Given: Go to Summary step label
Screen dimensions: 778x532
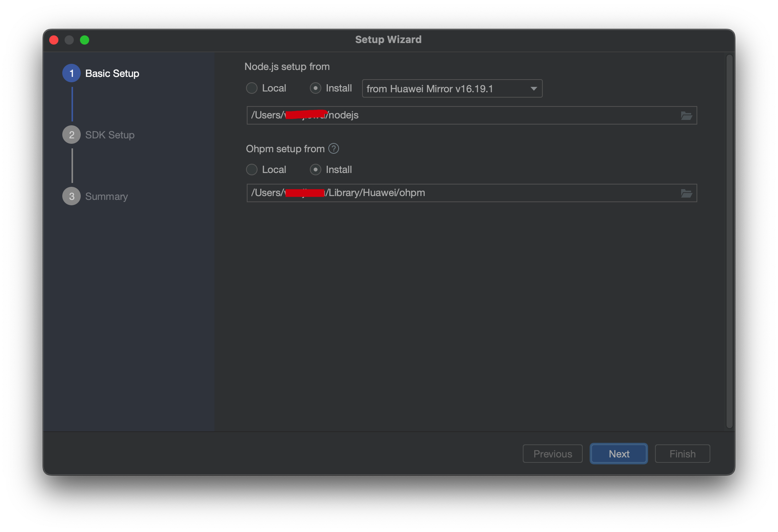Looking at the screenshot, I should point(106,196).
